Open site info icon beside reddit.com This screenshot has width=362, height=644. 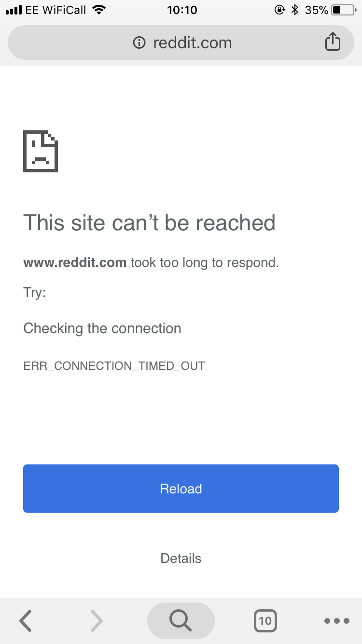pos(139,43)
